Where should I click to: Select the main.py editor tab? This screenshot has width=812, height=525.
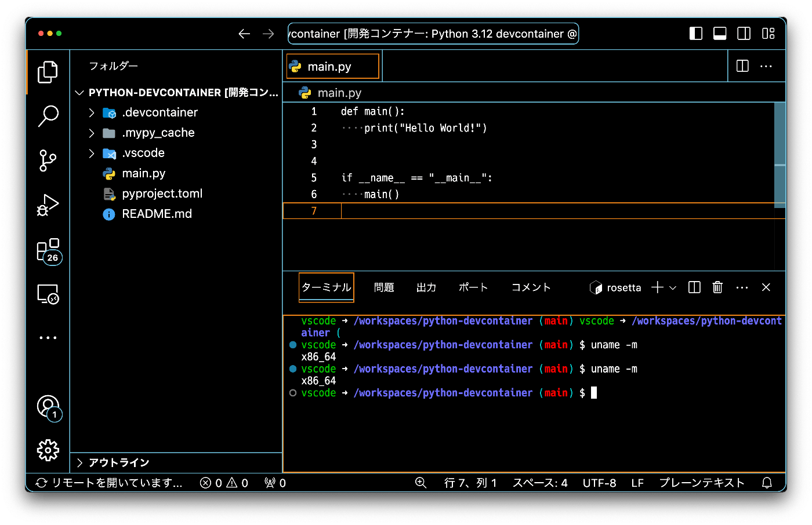click(x=333, y=66)
